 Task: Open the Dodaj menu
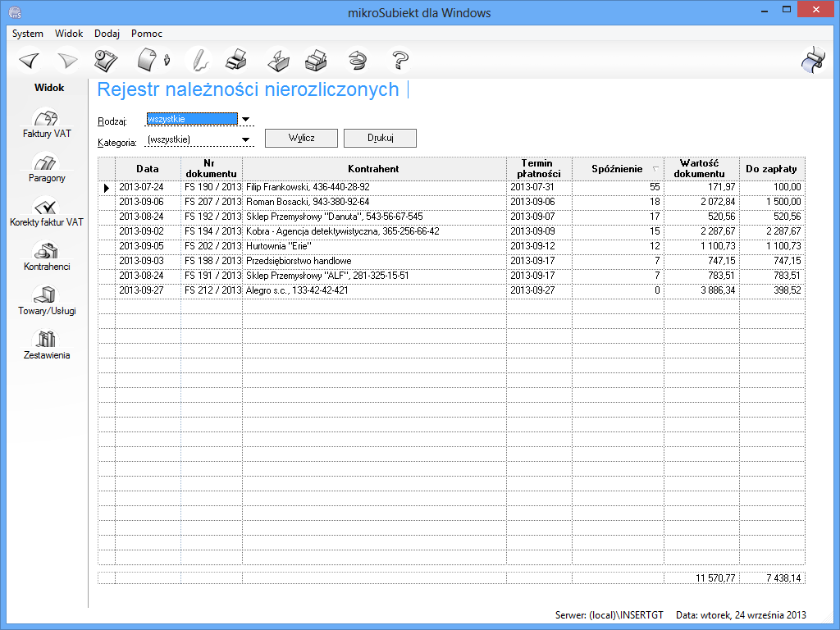click(x=107, y=34)
